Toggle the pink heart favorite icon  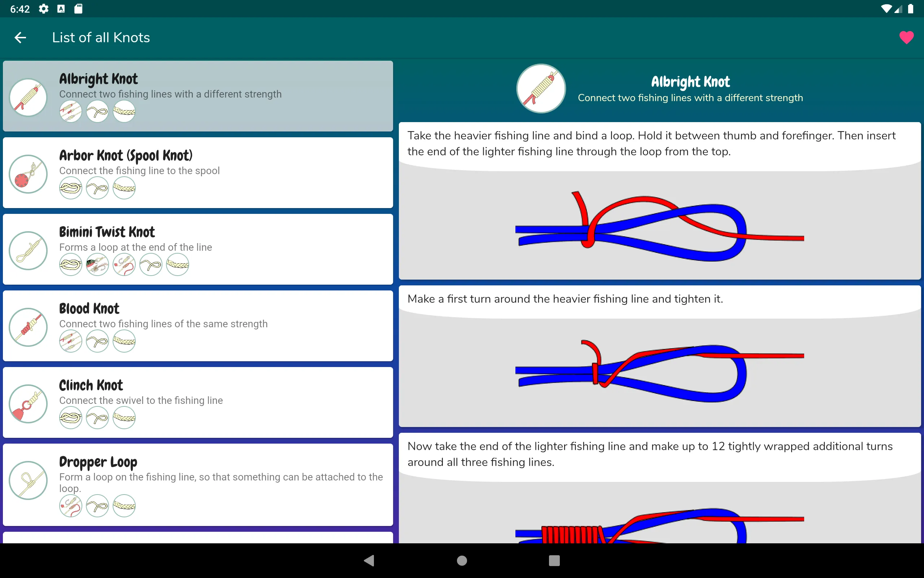coord(906,38)
